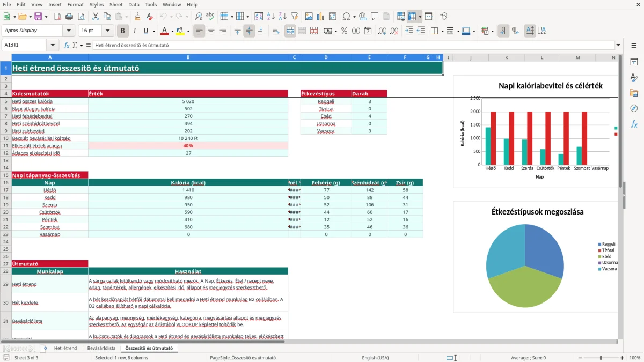Run the Spelling check
644x362 pixels.
click(210, 17)
